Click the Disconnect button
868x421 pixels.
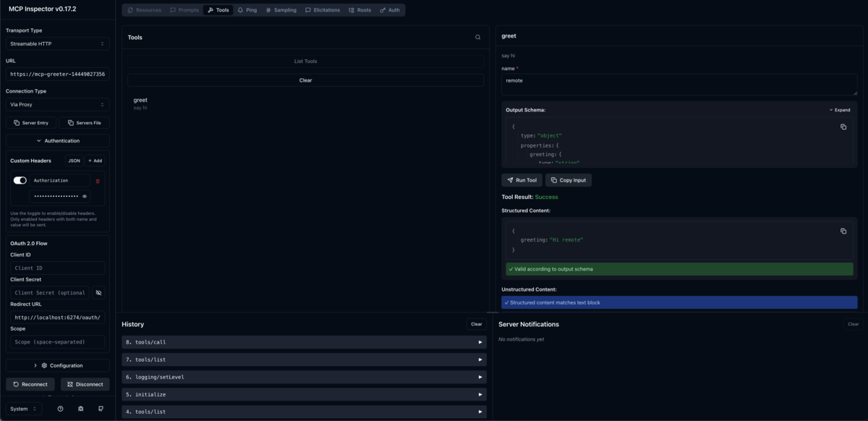click(85, 384)
